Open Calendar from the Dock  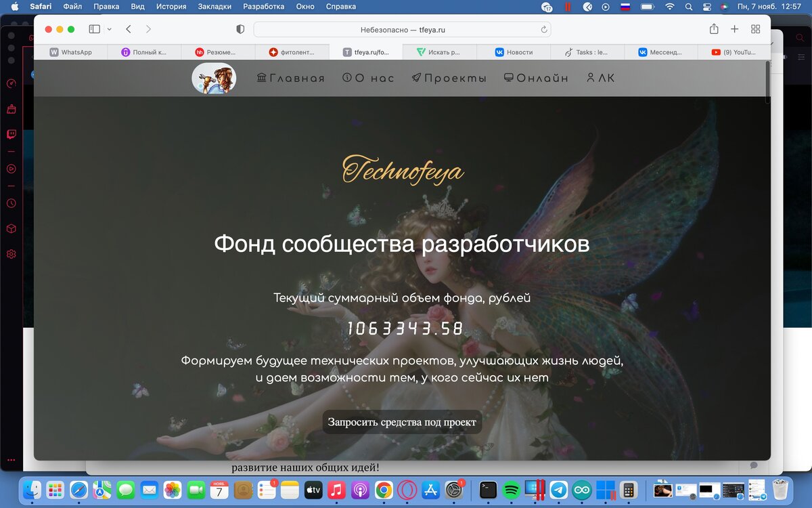pyautogui.click(x=219, y=490)
